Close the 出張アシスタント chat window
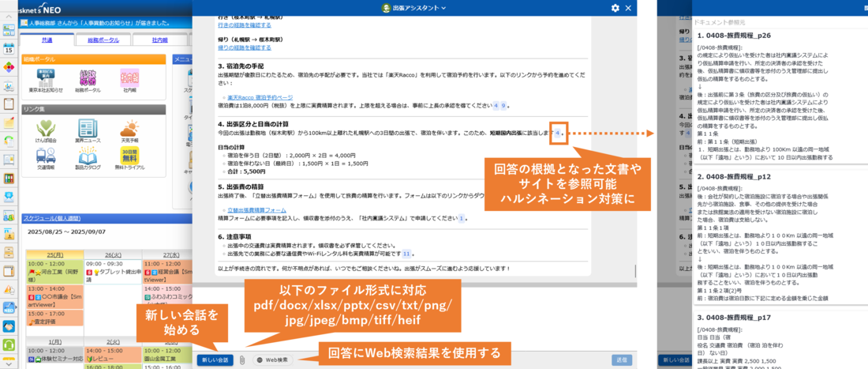This screenshot has width=868, height=369. click(x=628, y=8)
